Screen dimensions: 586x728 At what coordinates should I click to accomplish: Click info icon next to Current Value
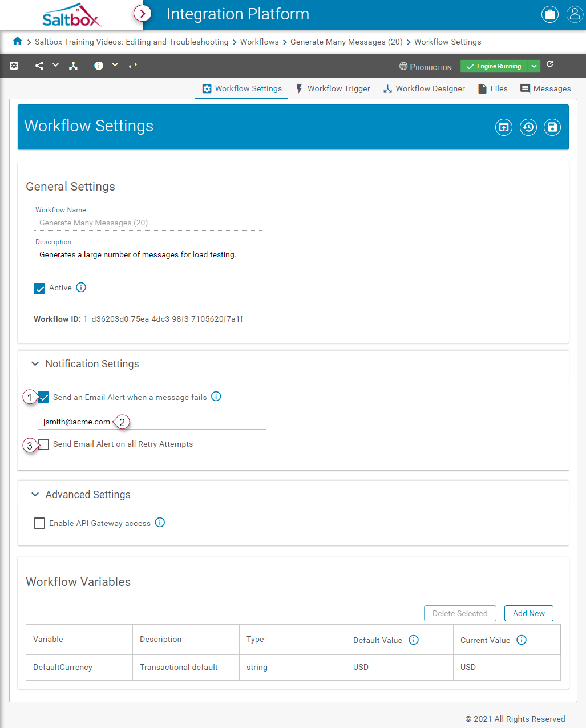522,640
